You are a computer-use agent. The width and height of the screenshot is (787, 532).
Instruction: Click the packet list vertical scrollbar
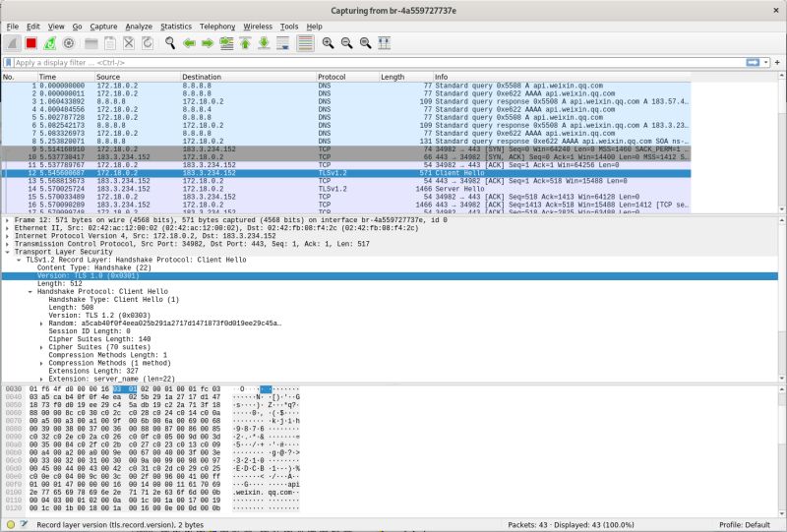pos(781,143)
